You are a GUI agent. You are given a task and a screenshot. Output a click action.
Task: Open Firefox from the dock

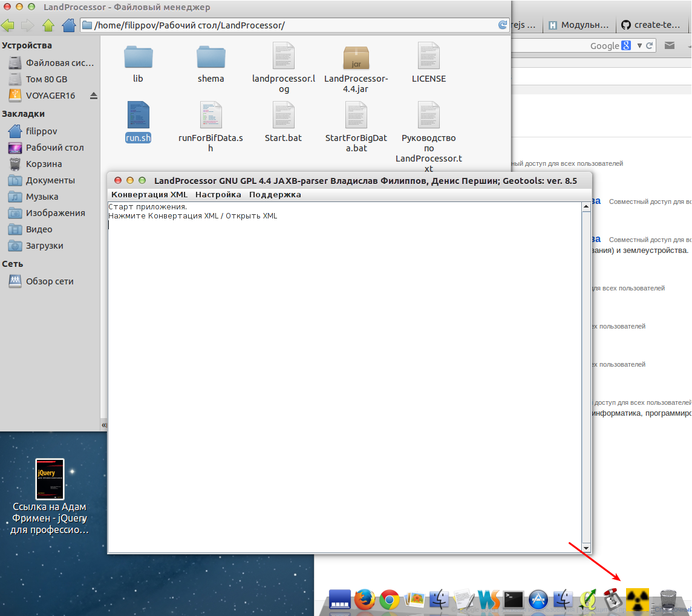(x=365, y=599)
